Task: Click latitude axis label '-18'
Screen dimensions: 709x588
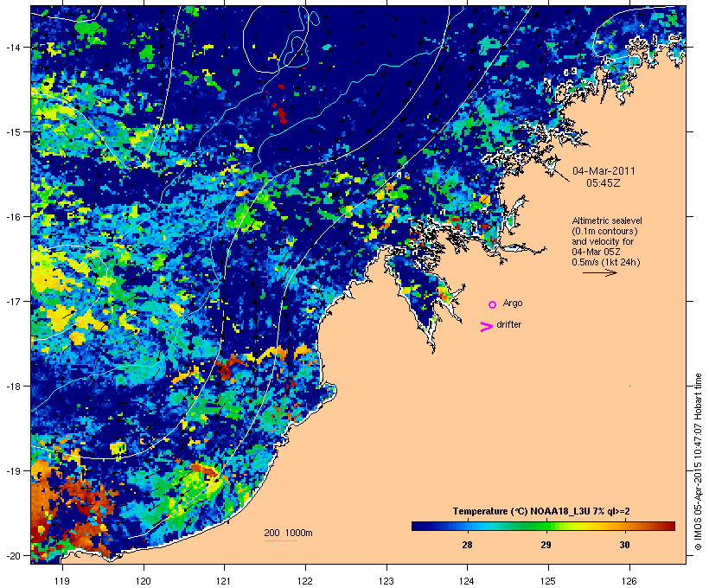Action: [x=12, y=387]
